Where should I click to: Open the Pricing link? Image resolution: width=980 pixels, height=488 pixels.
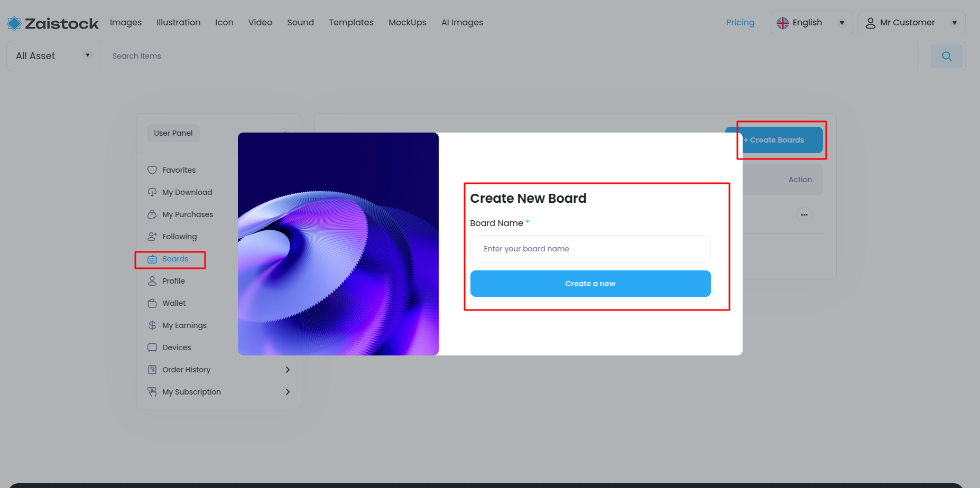(740, 22)
